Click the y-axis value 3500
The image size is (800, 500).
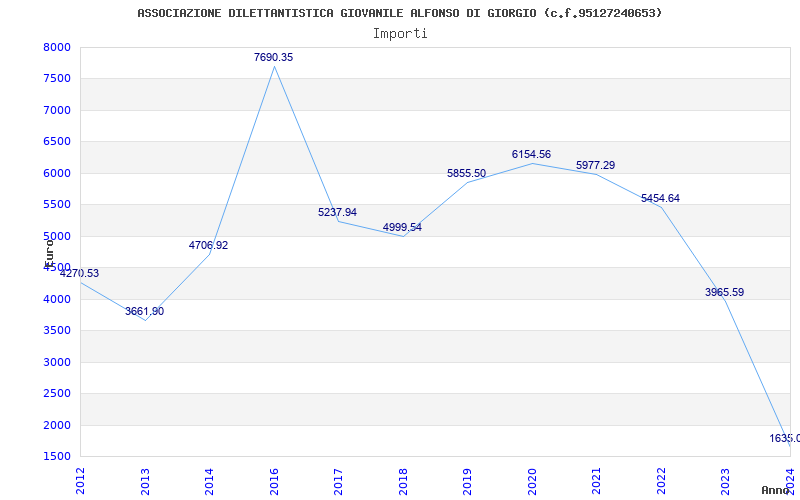[x=57, y=331]
